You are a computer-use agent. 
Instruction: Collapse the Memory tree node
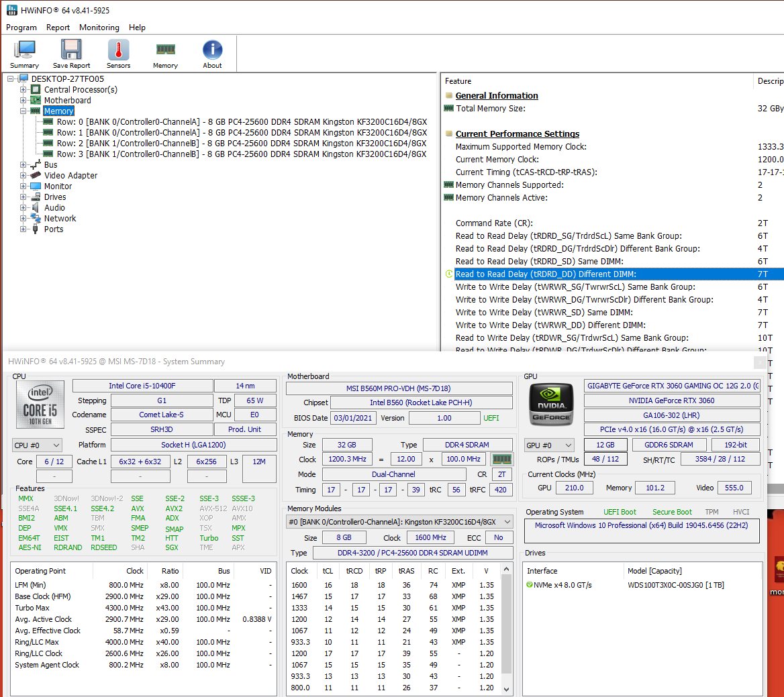pos(23,111)
